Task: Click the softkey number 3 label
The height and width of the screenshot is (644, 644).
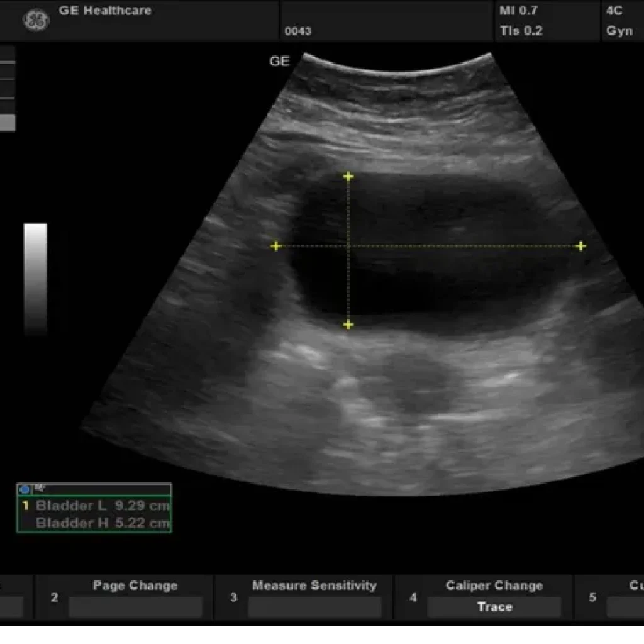Action: pyautogui.click(x=233, y=597)
